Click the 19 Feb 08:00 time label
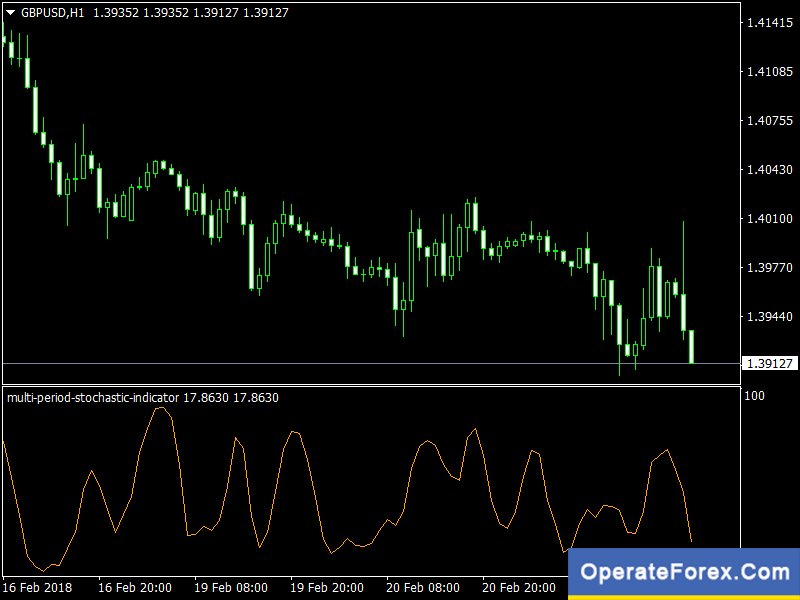 point(231,587)
